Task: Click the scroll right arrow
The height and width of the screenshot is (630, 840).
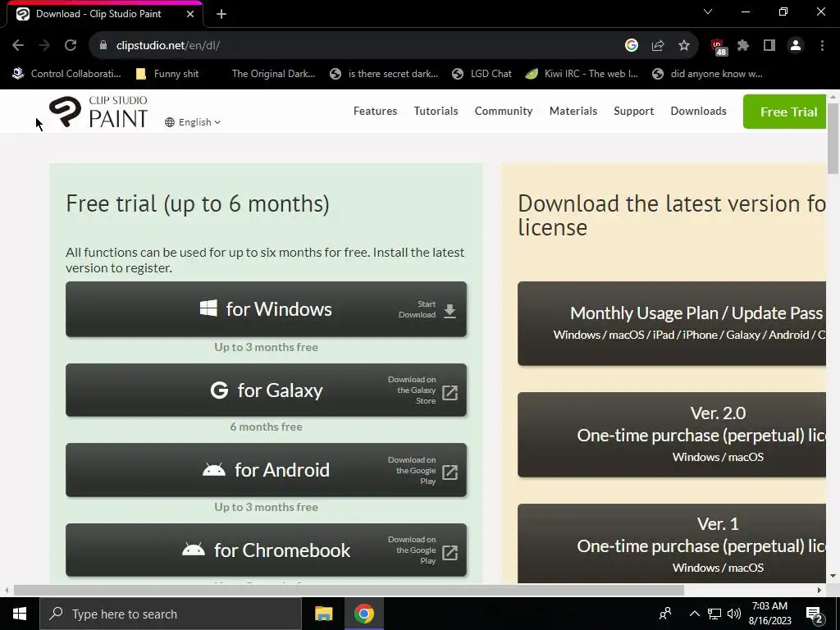Action: (819, 591)
